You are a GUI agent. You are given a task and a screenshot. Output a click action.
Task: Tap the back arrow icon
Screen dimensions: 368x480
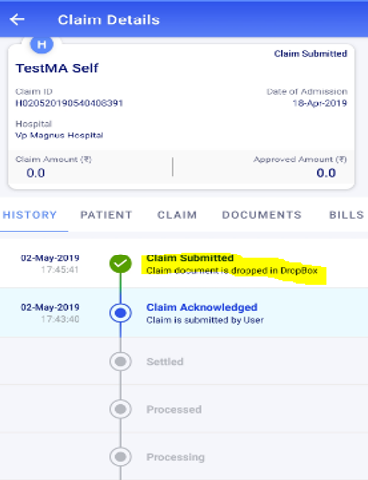click(x=17, y=20)
